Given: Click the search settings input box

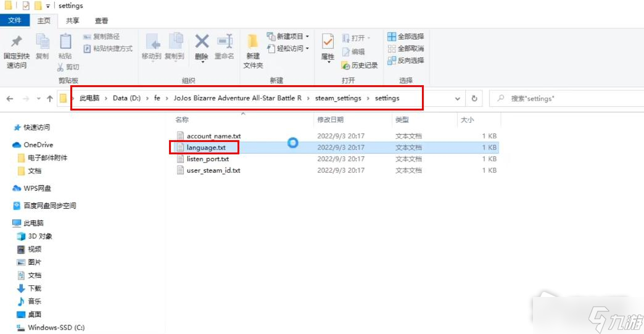Looking at the screenshot, I should 568,99.
